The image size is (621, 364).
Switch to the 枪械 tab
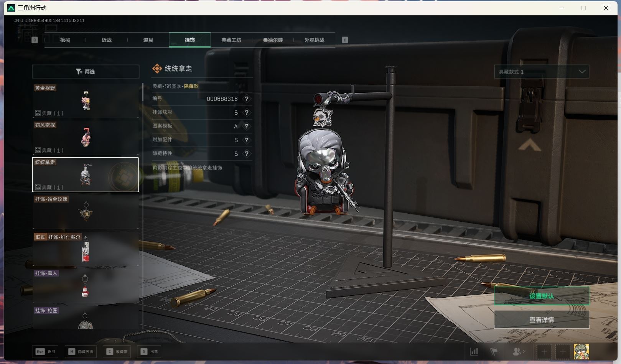65,40
